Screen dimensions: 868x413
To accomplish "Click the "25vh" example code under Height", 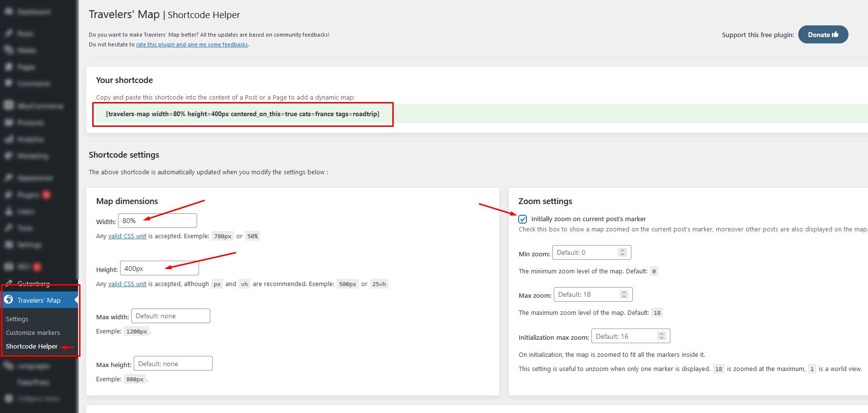I will pos(379,284).
